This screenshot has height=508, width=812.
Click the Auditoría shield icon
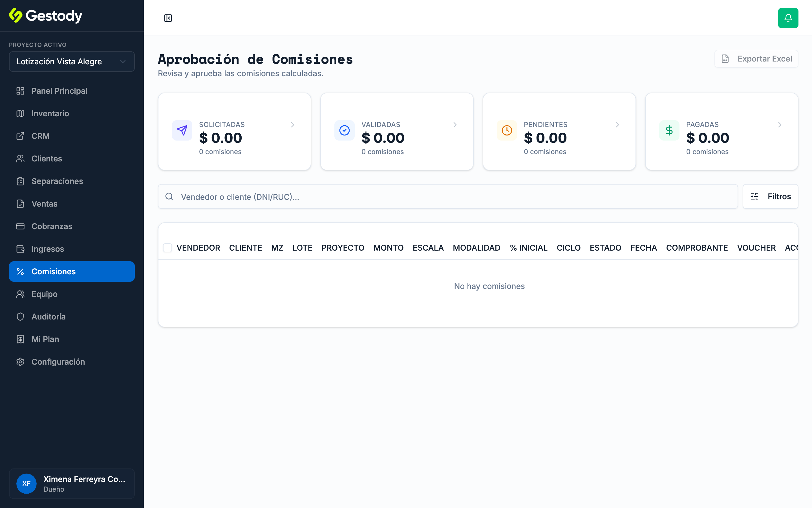click(21, 316)
